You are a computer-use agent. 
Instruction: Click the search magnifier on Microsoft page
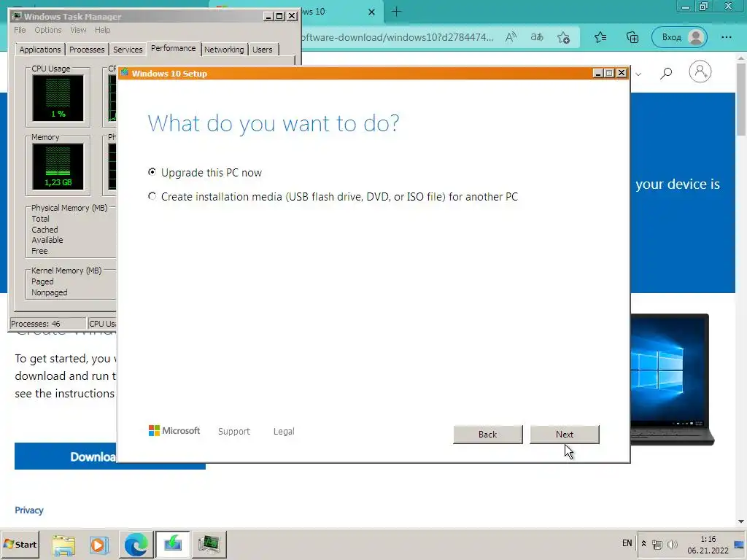[x=666, y=72]
